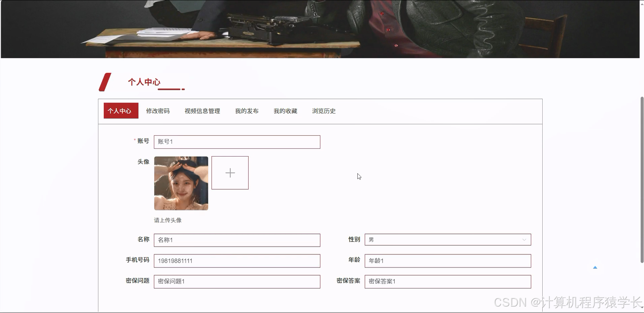Screen dimensions: 644x313
Task: Click the 账号 account input field
Action: coord(237,142)
